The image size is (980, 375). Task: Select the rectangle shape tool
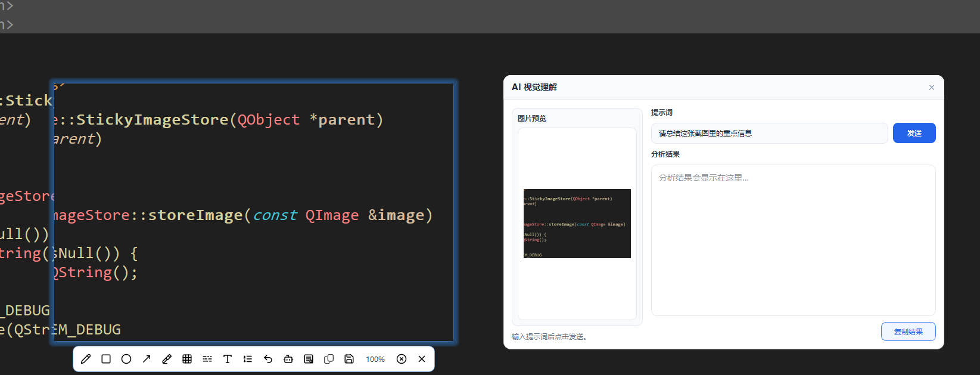[x=106, y=359]
